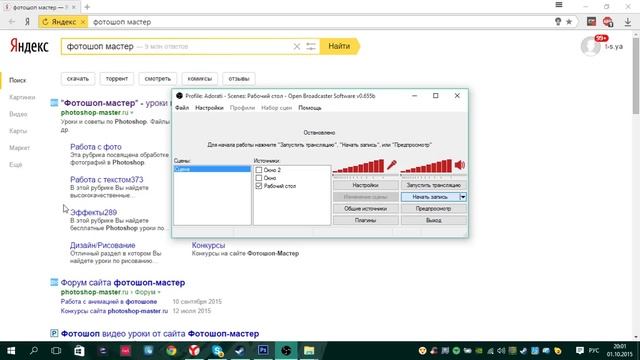Open Skype from the taskbar

[x=218, y=351]
